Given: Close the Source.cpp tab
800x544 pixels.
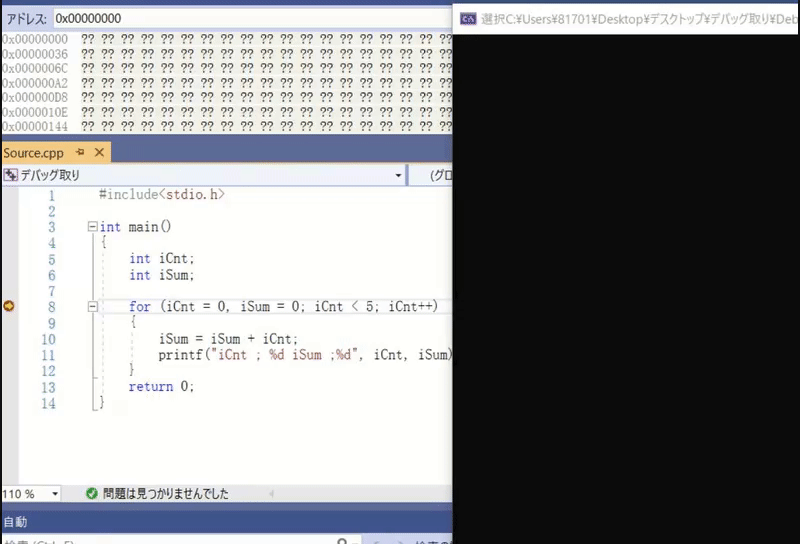Looking at the screenshot, I should pyautogui.click(x=99, y=152).
